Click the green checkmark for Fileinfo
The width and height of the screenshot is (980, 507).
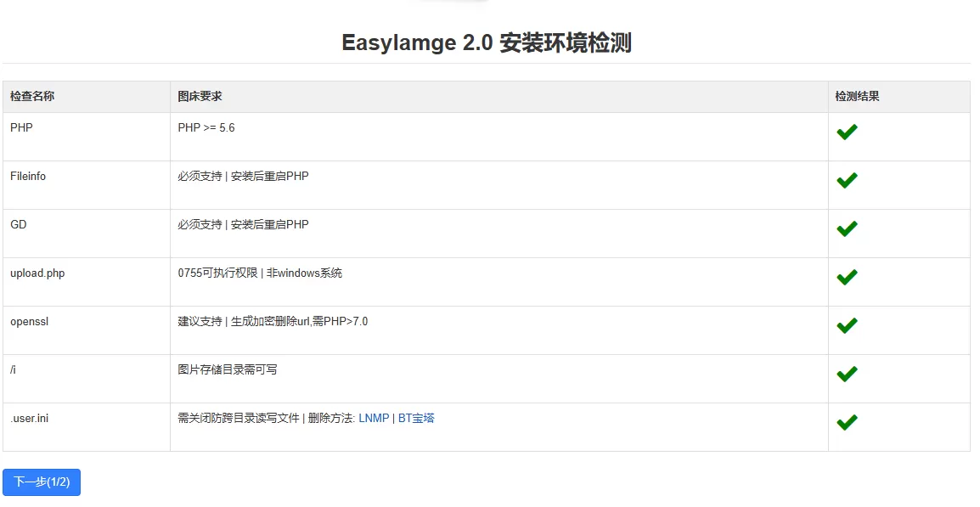click(x=847, y=180)
